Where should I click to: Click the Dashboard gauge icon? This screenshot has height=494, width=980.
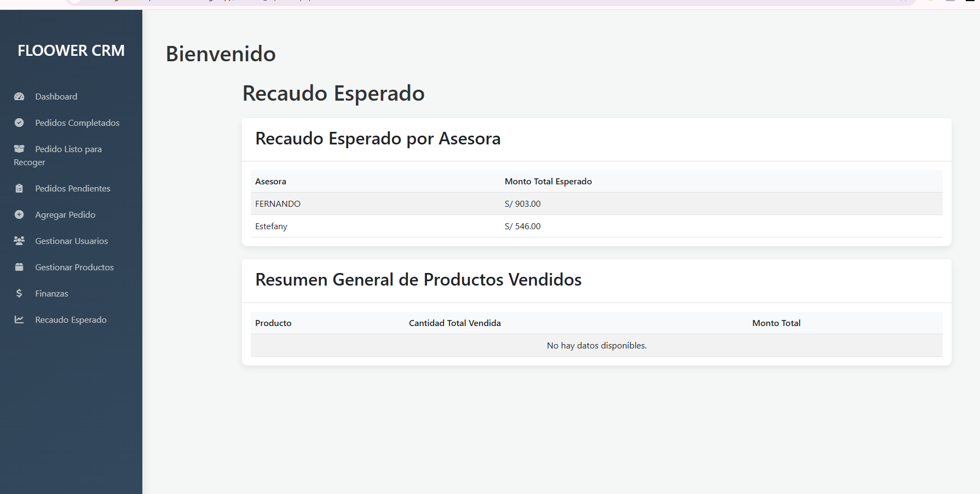19,96
